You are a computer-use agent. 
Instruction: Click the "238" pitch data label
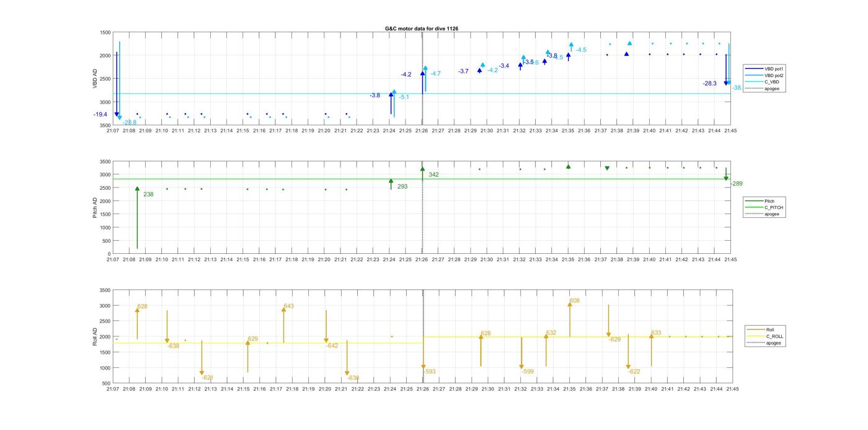pos(148,195)
